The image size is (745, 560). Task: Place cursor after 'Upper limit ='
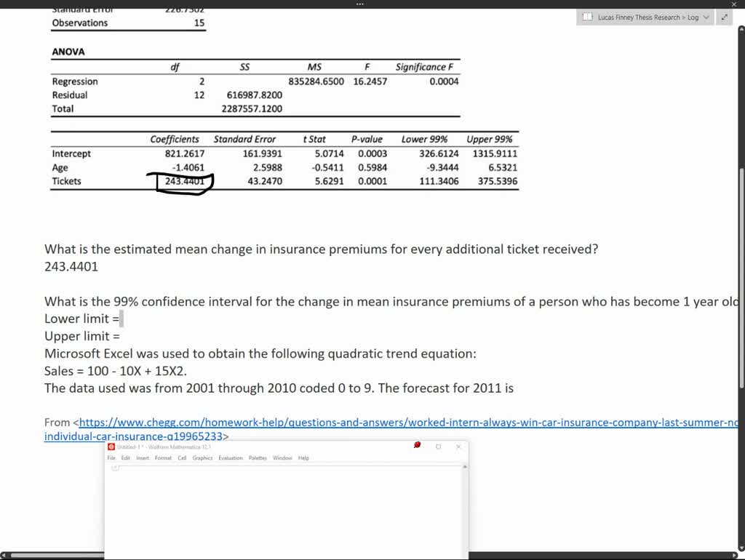(121, 336)
